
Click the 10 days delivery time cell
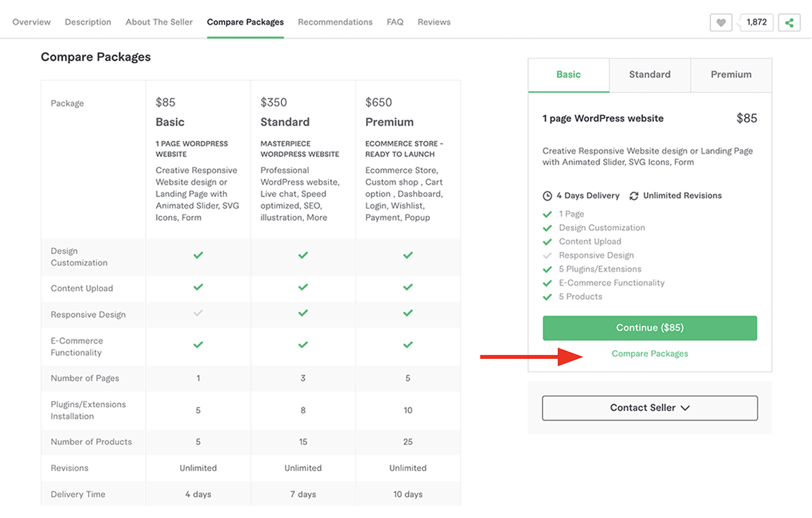coord(408,494)
